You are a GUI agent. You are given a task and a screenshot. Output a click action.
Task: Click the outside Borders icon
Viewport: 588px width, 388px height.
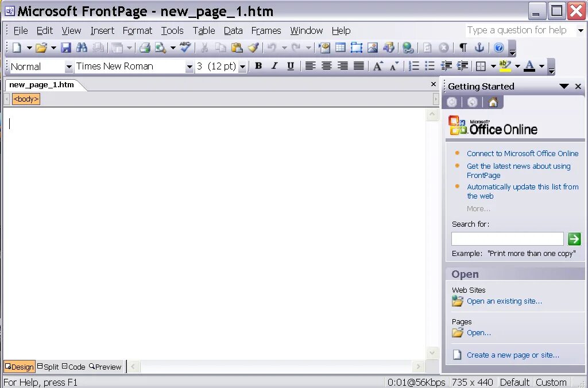(481, 67)
